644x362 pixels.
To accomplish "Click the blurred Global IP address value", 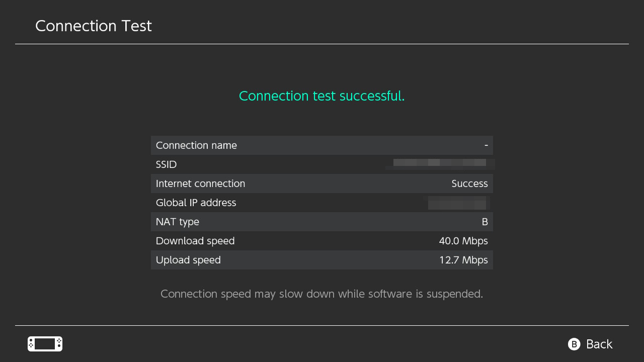I will coord(457,203).
